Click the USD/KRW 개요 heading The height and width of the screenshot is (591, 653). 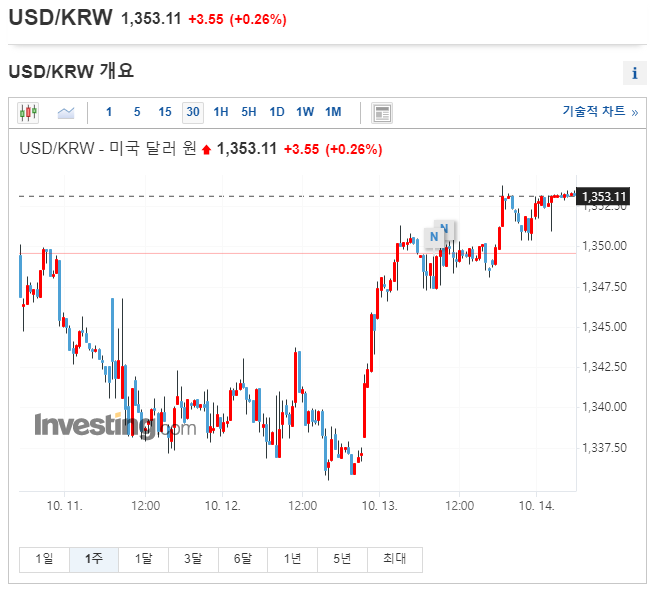click(x=71, y=71)
